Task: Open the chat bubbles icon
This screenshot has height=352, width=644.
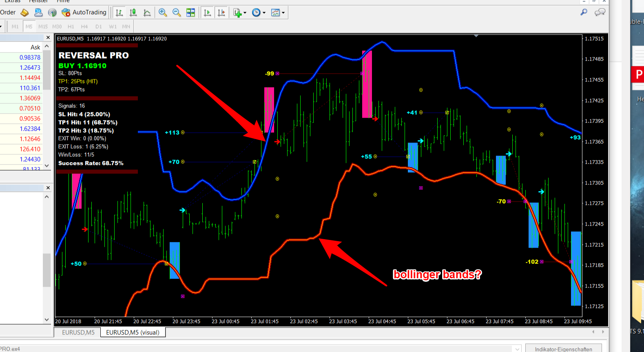Action: pyautogui.click(x=600, y=12)
